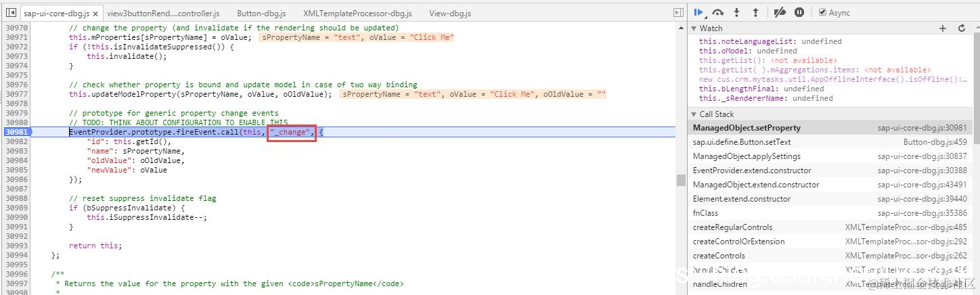The image size is (980, 295).
Task: Open the sap-ui-core-dbg.js:43491 source link
Action: (x=922, y=185)
